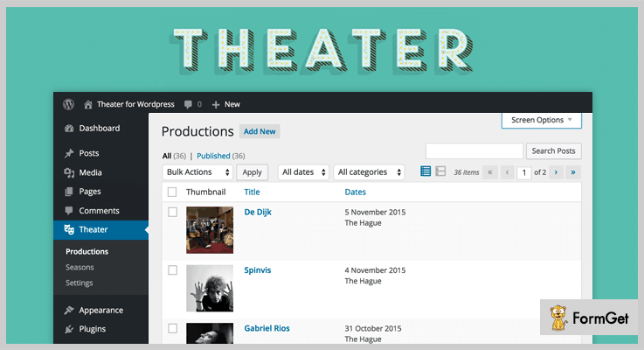Click the current page number field
Image resolution: width=644 pixels, height=350 pixels.
(523, 172)
